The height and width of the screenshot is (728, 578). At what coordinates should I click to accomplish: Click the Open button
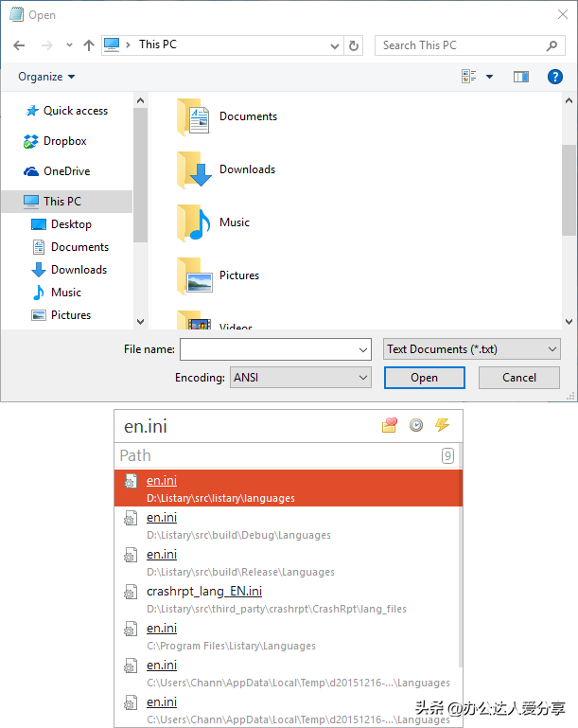tap(425, 378)
